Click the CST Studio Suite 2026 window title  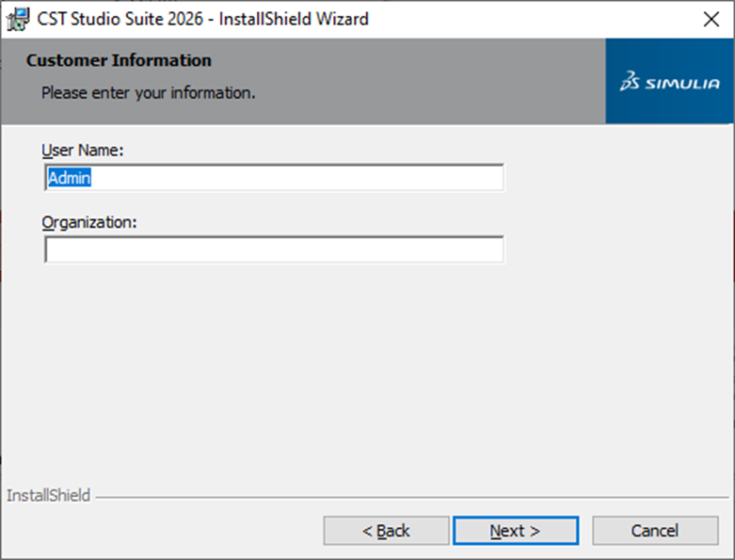[x=200, y=19]
